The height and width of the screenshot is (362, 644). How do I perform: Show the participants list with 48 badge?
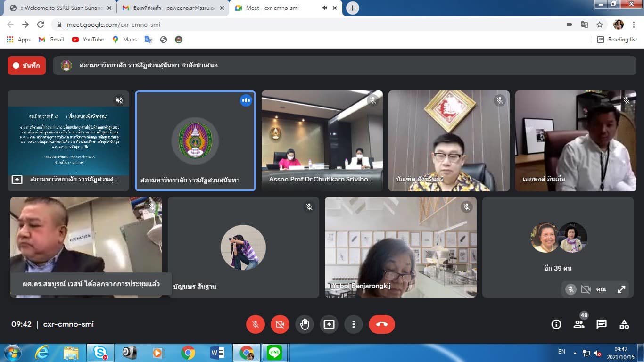(579, 324)
